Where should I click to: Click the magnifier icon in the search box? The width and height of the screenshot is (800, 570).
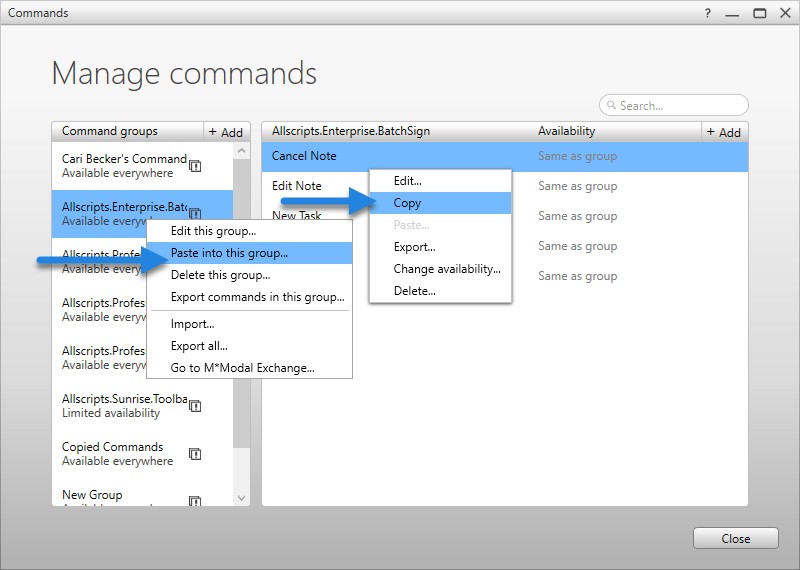611,106
